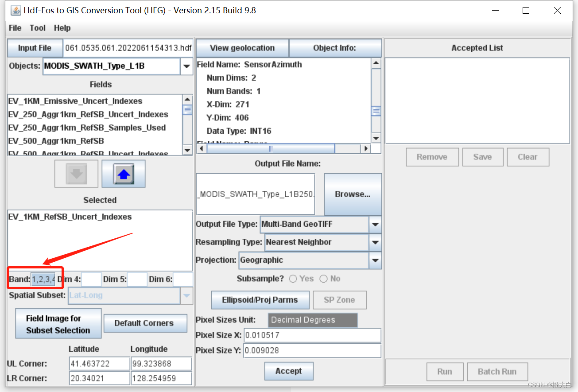Expand the Output File Type dropdown
The image size is (578, 392).
click(x=375, y=225)
